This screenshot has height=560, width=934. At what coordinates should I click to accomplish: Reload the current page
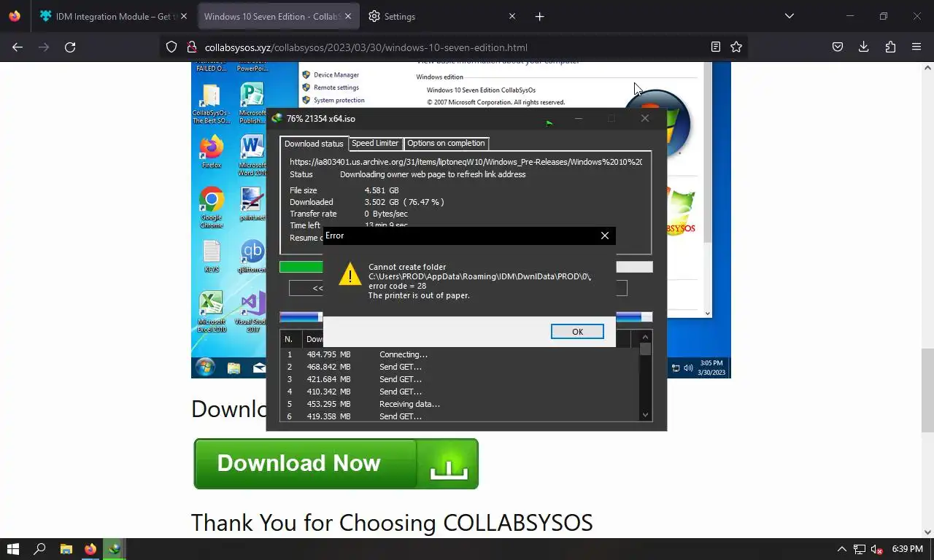point(70,47)
